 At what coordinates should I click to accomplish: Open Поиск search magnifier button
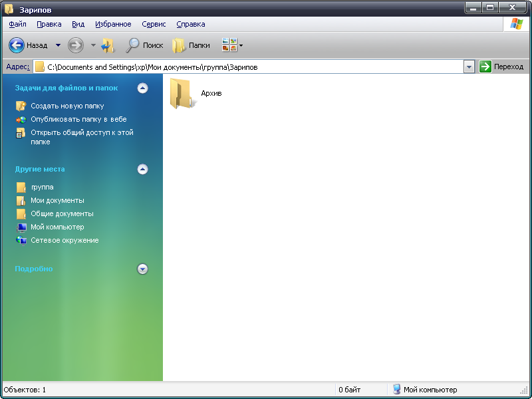[x=144, y=45]
